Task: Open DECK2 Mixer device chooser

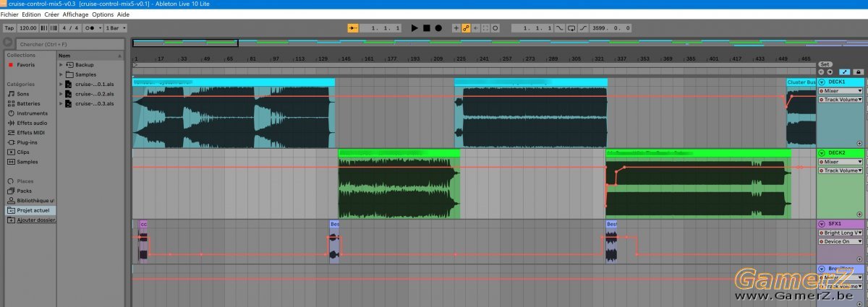Action: click(841, 162)
